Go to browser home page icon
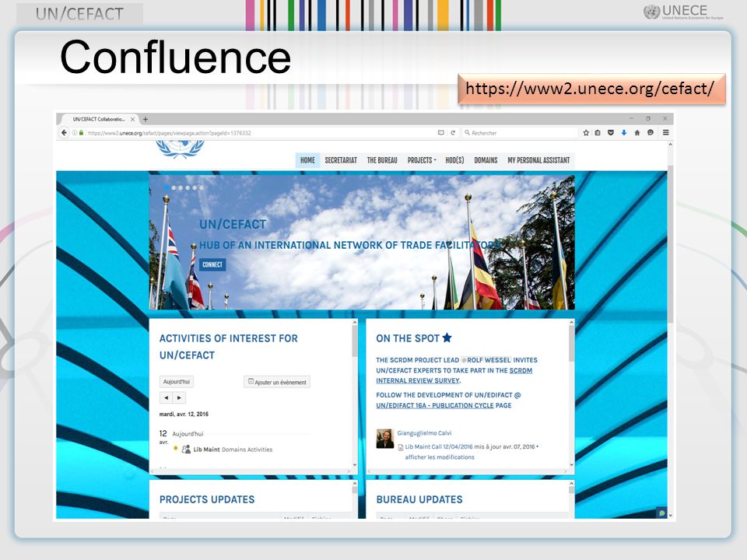 [x=637, y=133]
